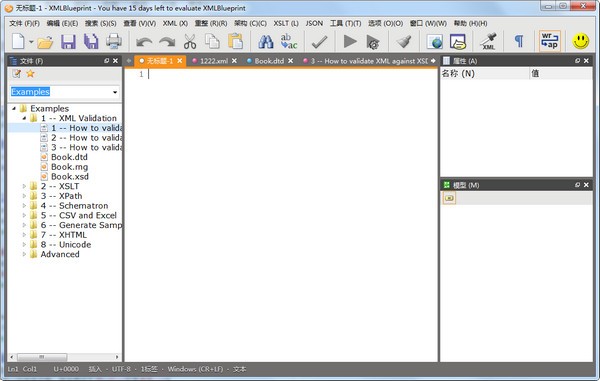Open the browser preview globe icon
Screen dimensions: 600x381
click(435, 41)
